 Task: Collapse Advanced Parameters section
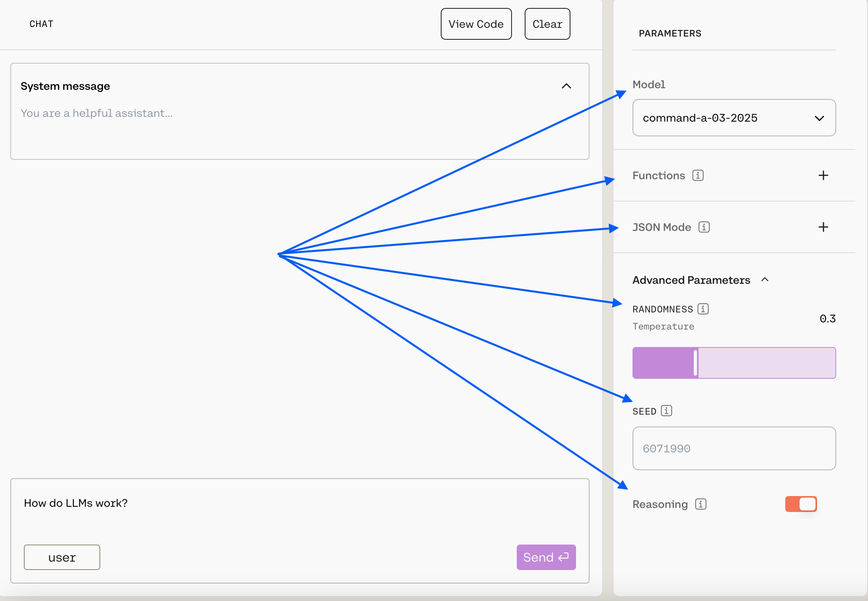point(765,280)
